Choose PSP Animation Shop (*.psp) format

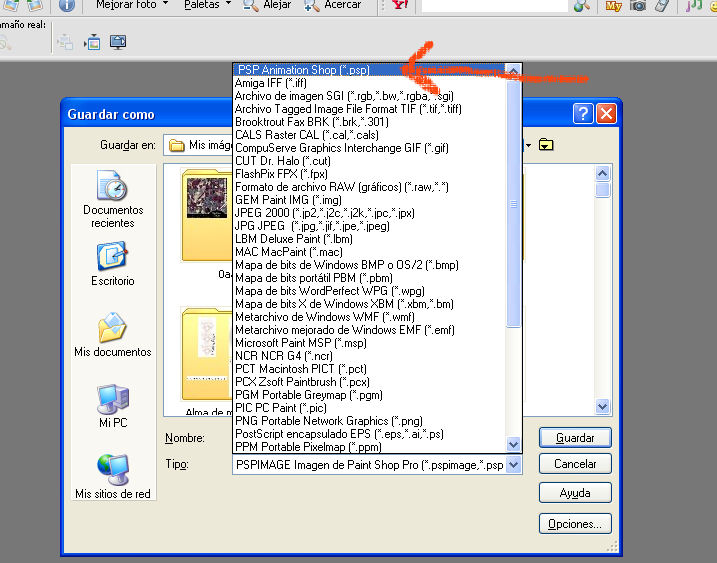point(303,71)
